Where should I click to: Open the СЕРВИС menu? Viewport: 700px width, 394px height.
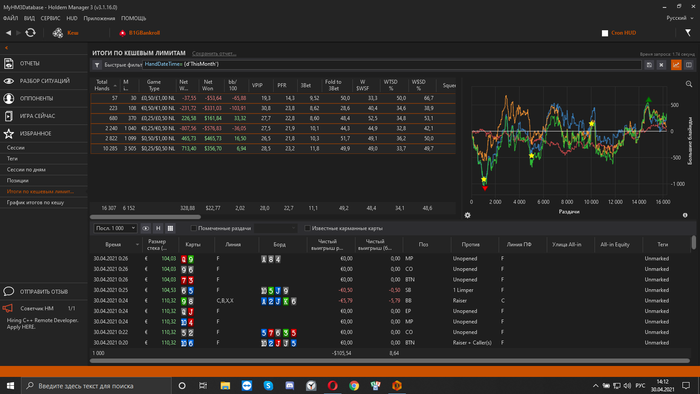click(50, 18)
